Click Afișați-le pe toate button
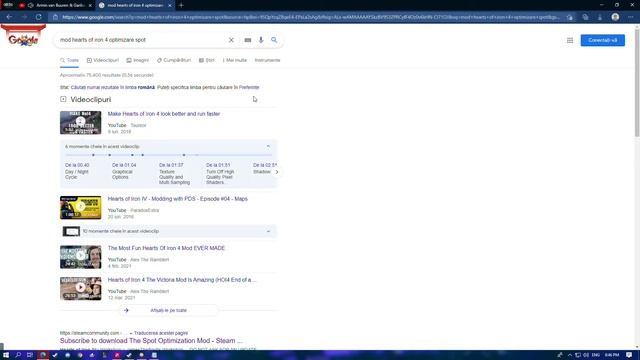The height and width of the screenshot is (360, 640). 169,311
